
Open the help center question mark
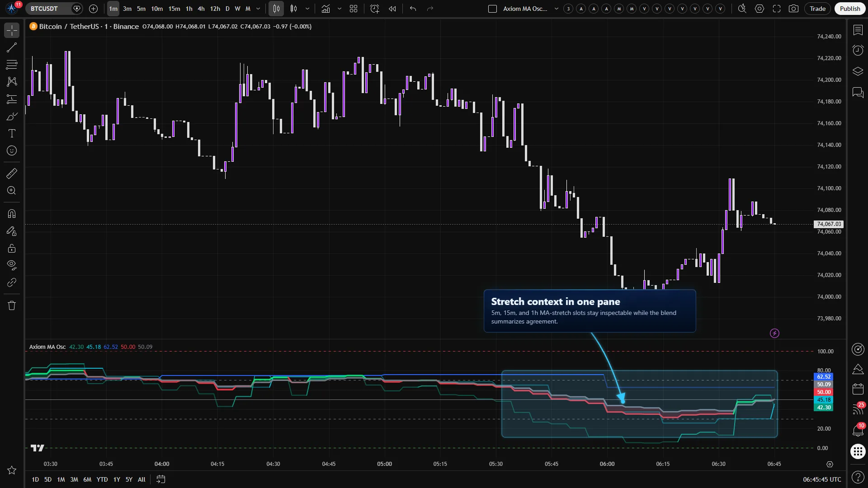(x=858, y=477)
